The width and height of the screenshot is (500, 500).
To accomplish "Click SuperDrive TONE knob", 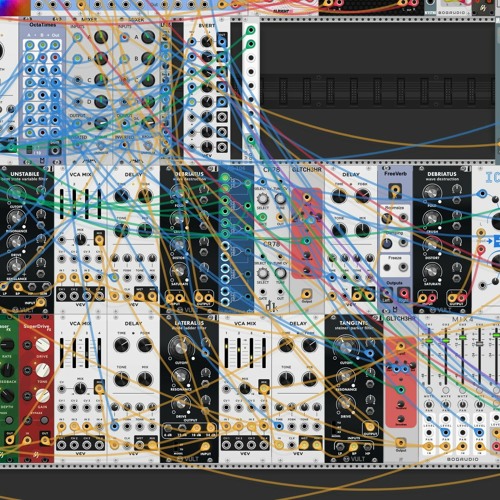I will [x=43, y=370].
